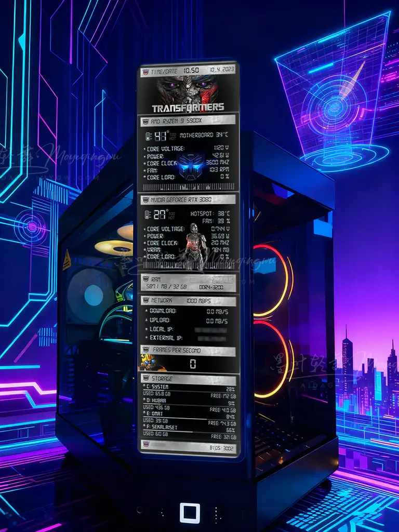
Task: Click the date 10.4.2023 in header
Action: point(222,70)
